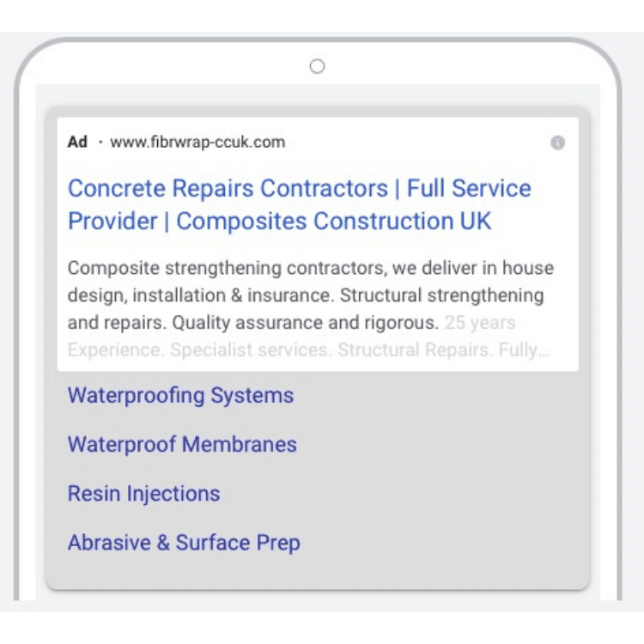This screenshot has height=644, width=644.
Task: Open the www.fibrwrap-ccuk.com display URL
Action: (197, 143)
